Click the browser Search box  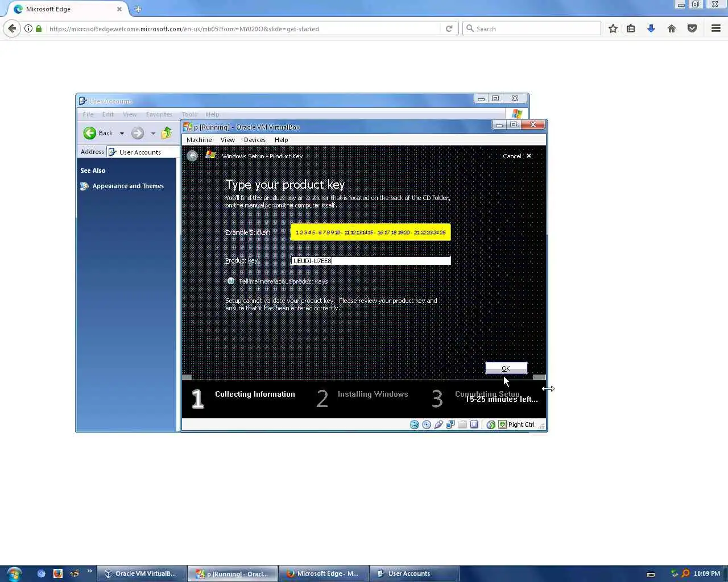[x=532, y=28]
